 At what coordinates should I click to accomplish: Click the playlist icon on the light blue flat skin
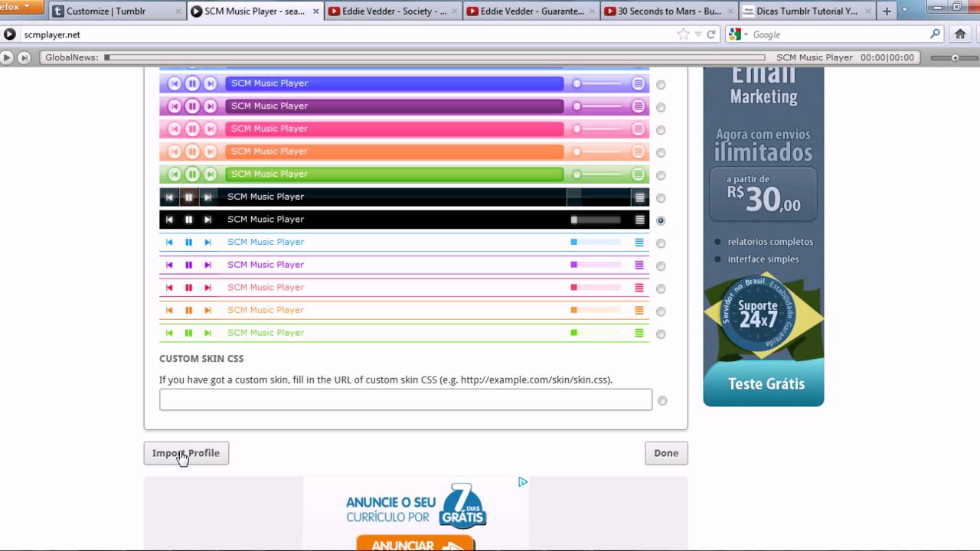click(639, 242)
